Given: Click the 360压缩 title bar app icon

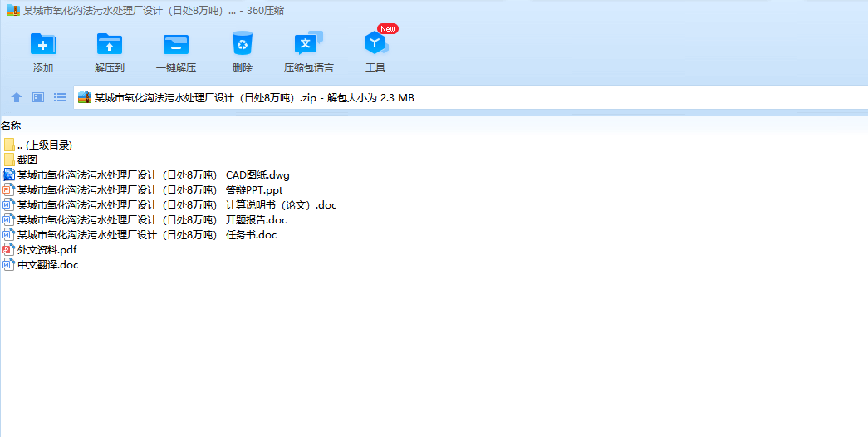Looking at the screenshot, I should tap(13, 11).
